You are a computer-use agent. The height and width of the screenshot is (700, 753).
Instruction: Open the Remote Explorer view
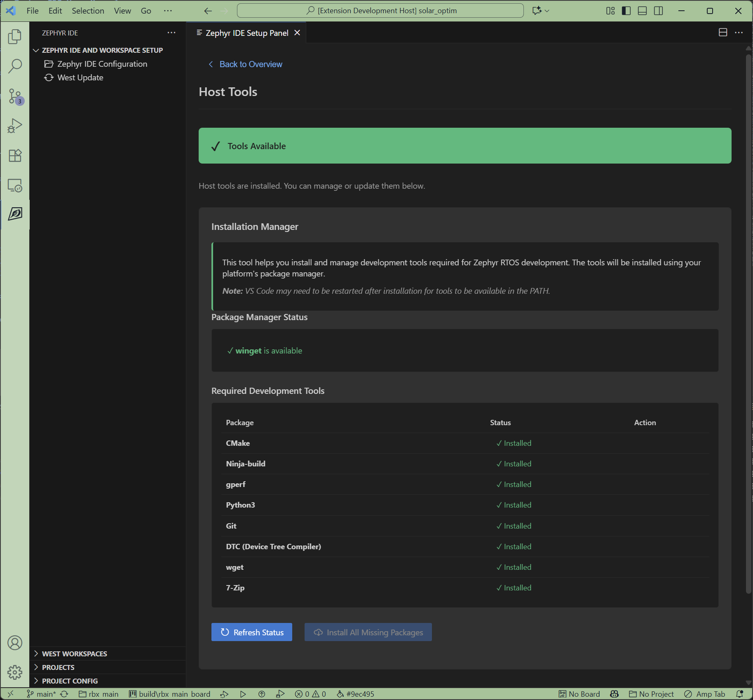coord(15,185)
